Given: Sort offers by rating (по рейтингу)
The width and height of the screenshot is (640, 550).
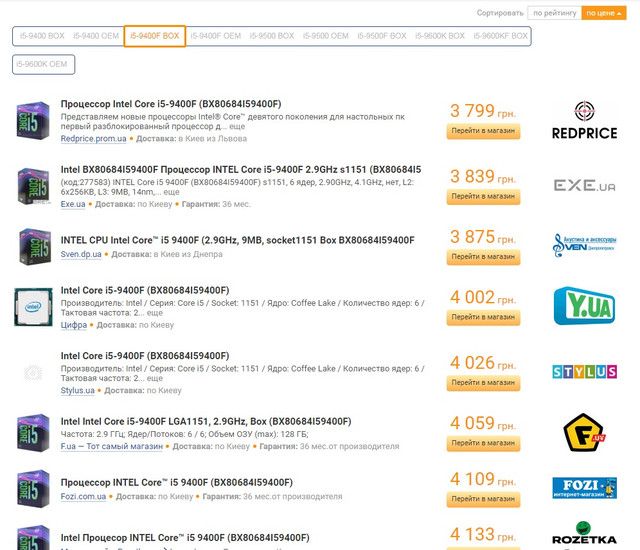Looking at the screenshot, I should pyautogui.click(x=555, y=13).
